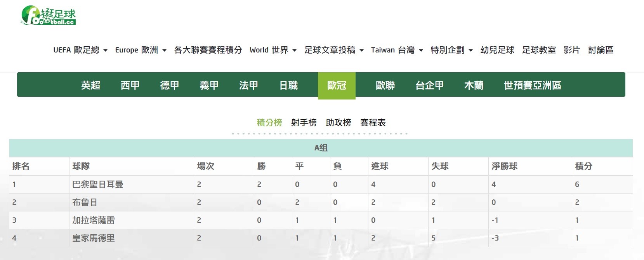
Task: Switch to the 台企甲 league tab
Action: [430, 85]
